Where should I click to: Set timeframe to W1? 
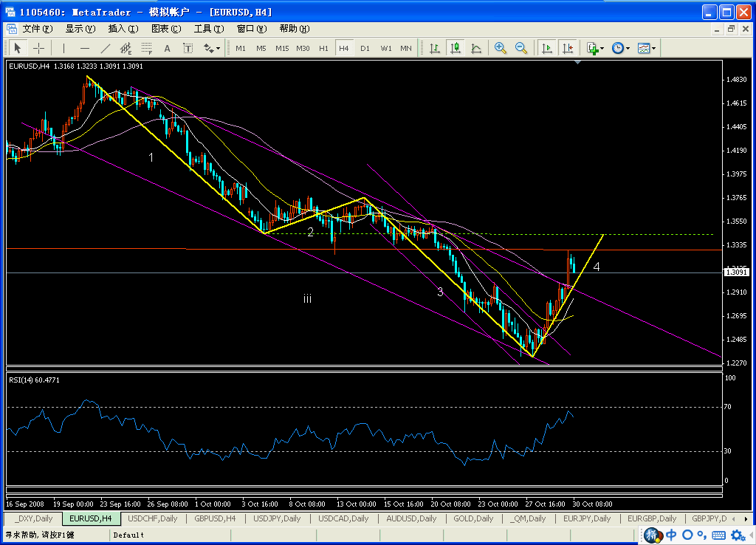click(x=385, y=48)
